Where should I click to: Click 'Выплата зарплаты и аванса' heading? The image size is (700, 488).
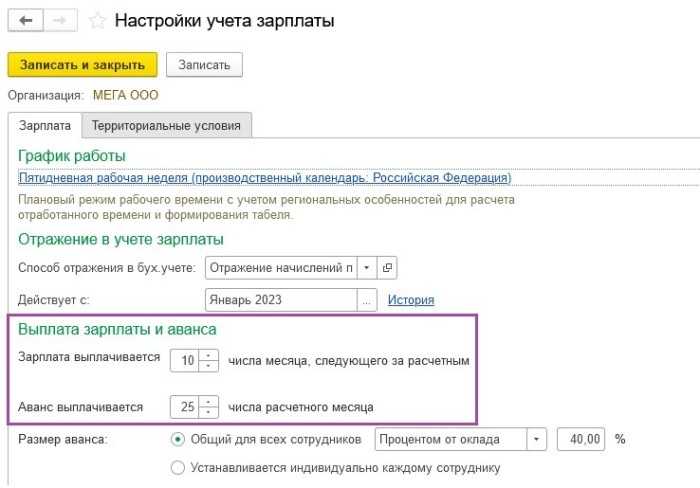tap(117, 330)
